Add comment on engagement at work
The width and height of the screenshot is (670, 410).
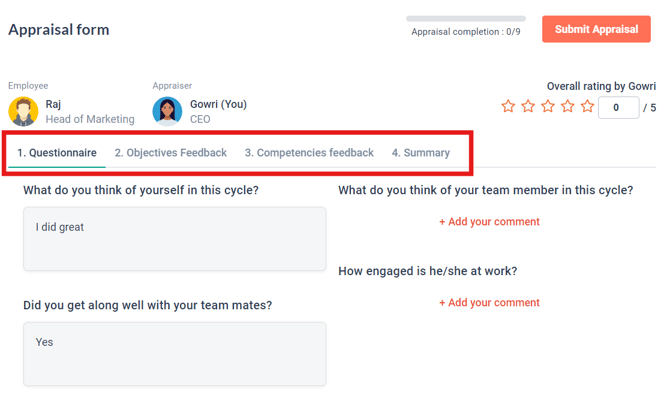pos(489,303)
